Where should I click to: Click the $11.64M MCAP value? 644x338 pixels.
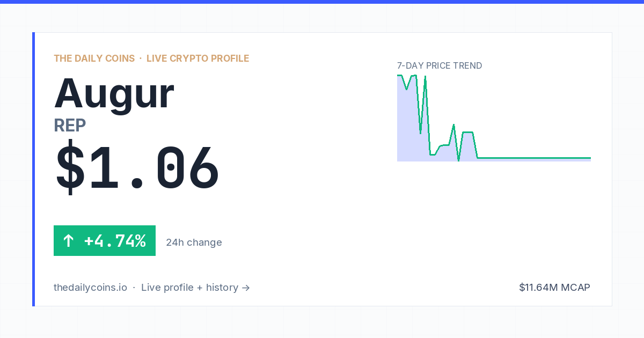[554, 288]
